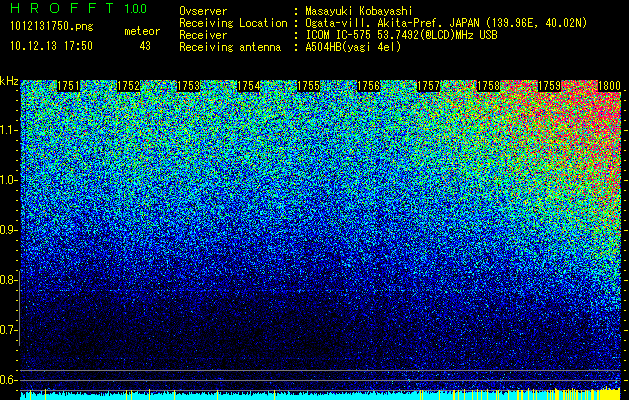Image resolution: width=629 pixels, height=400 pixels.
Task: Click the Receiving Location label
Action: coord(233,23)
